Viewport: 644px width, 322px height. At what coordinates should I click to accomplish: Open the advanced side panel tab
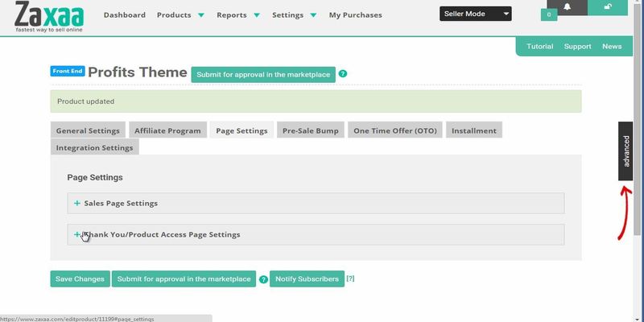(x=626, y=151)
